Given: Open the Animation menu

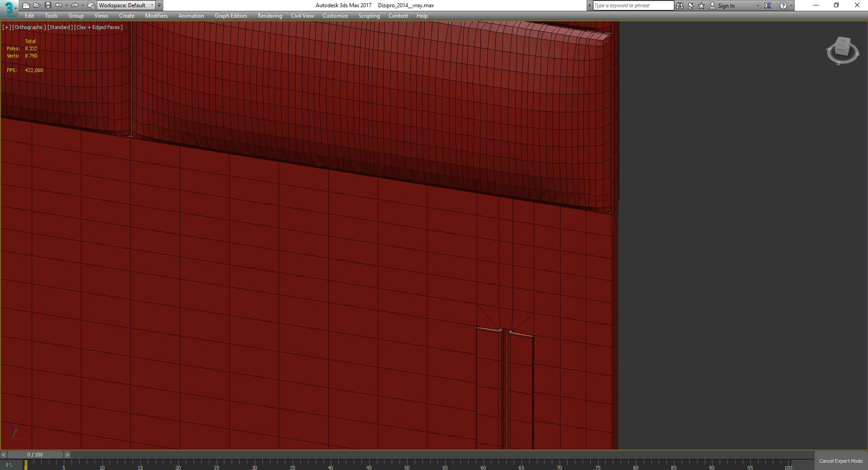Looking at the screenshot, I should click(x=191, y=16).
